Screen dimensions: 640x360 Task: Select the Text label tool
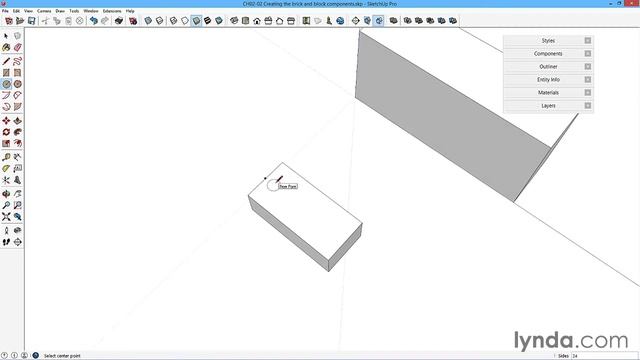pyautogui.click(x=18, y=169)
